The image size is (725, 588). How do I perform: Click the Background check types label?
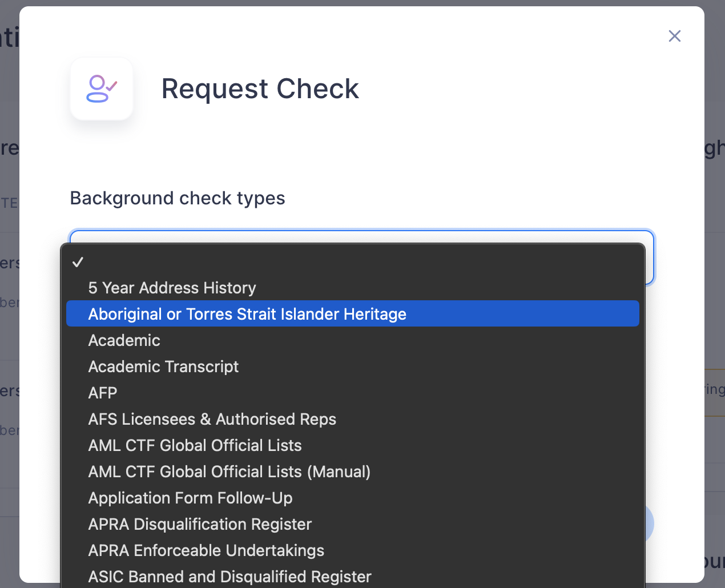[177, 198]
